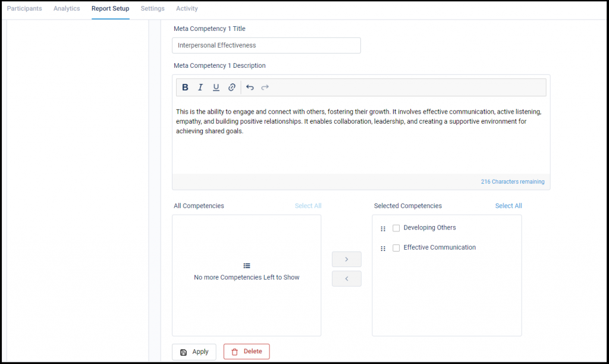Redo the last edit in the description
This screenshot has width=609, height=364.
pos(265,87)
